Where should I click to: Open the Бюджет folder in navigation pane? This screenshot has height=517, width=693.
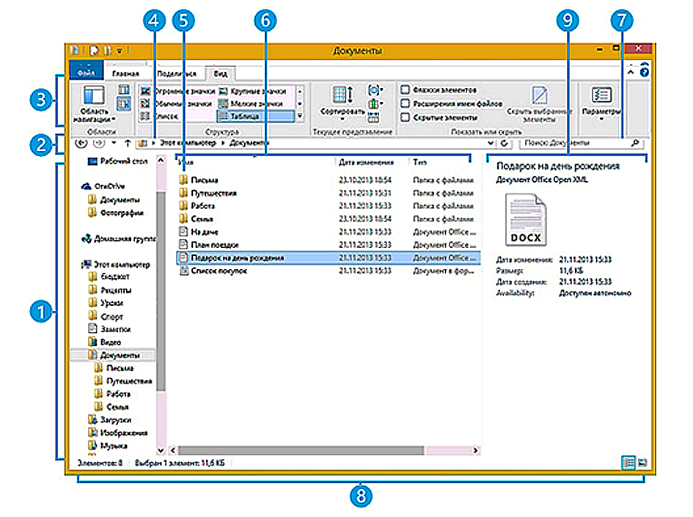(109, 277)
